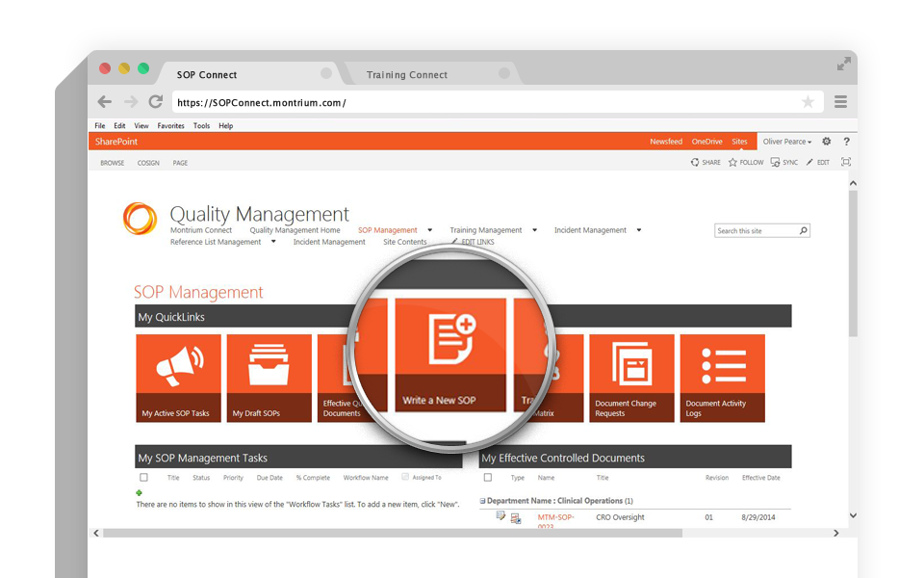The image size is (924, 578).
Task: Click the vertical scrollbar down arrow
Action: (853, 514)
